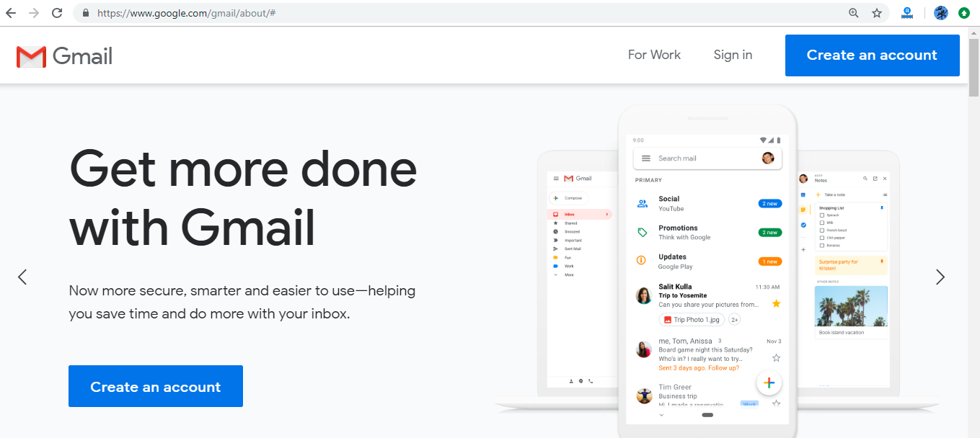
Task: Advance to the next carousel slide
Action: [940, 277]
